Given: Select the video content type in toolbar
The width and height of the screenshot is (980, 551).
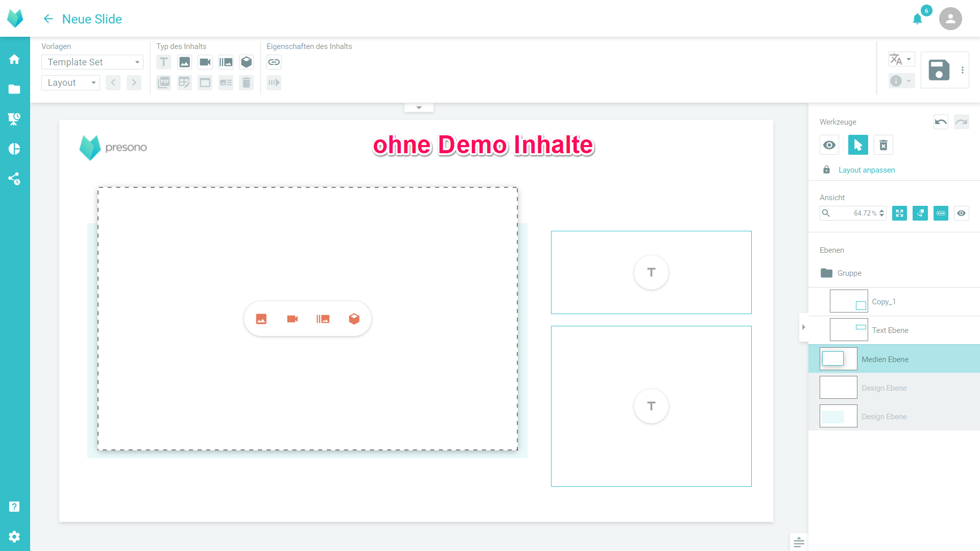Looking at the screenshot, I should pos(205,62).
